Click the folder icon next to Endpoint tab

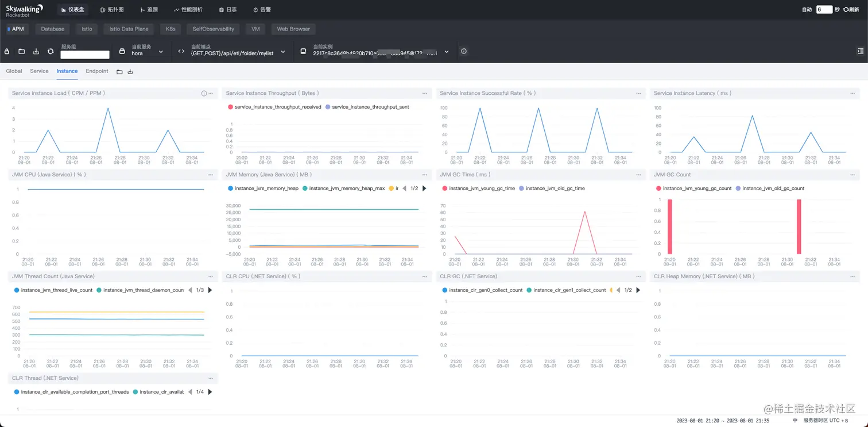coord(119,72)
